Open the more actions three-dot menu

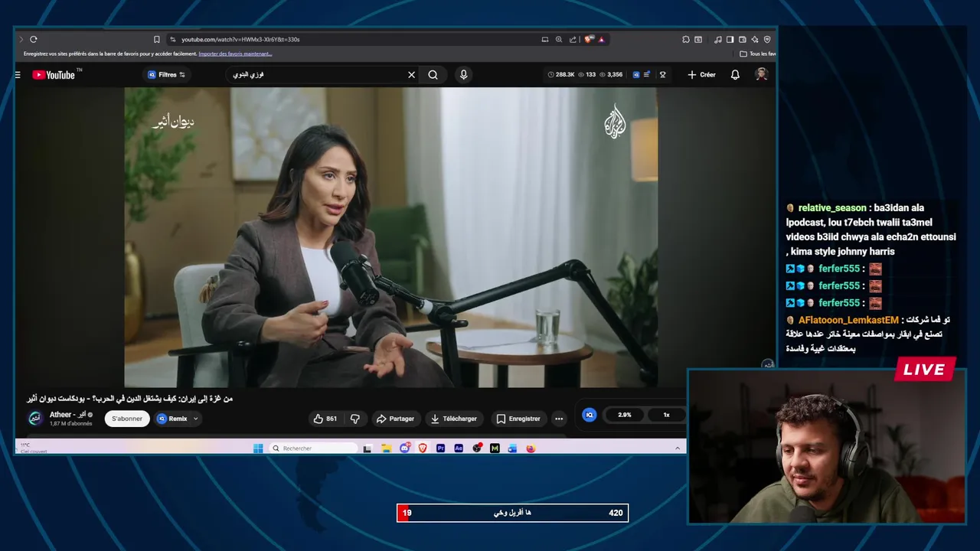pos(559,419)
